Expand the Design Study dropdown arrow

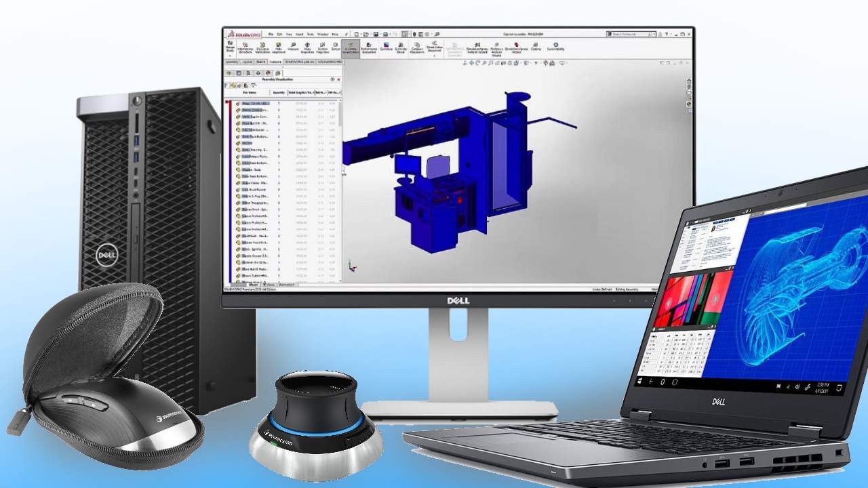click(229, 56)
